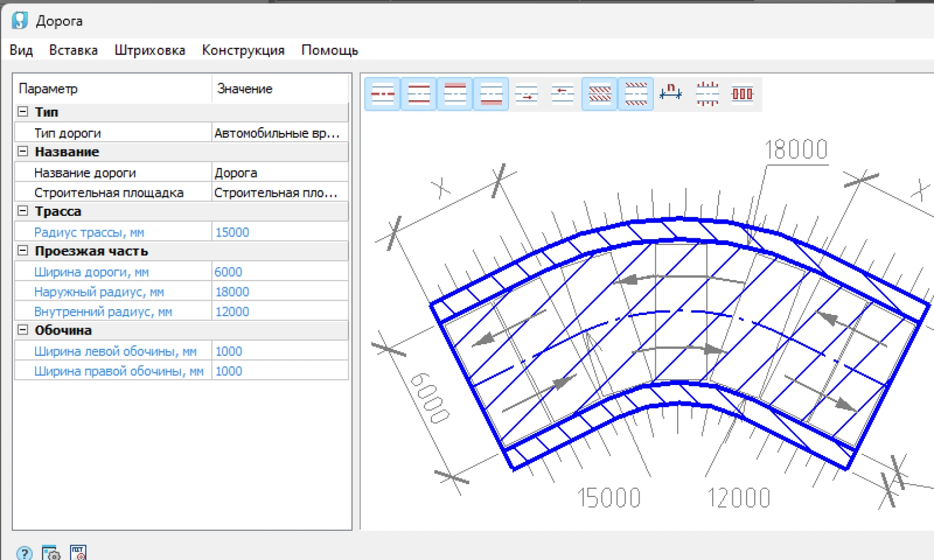Click the roadway hatching icon
Screen dimensions: 934x560
tap(599, 94)
